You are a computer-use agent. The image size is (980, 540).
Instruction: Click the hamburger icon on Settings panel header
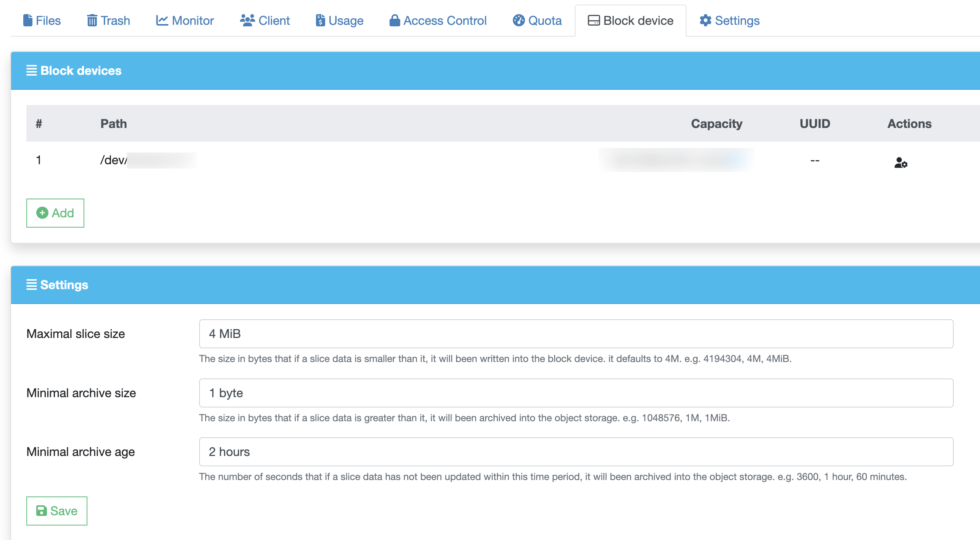pyautogui.click(x=31, y=285)
